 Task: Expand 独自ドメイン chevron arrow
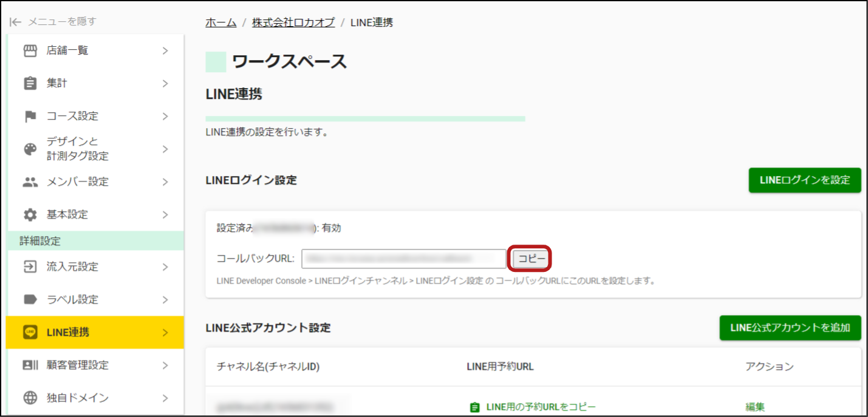tap(165, 398)
